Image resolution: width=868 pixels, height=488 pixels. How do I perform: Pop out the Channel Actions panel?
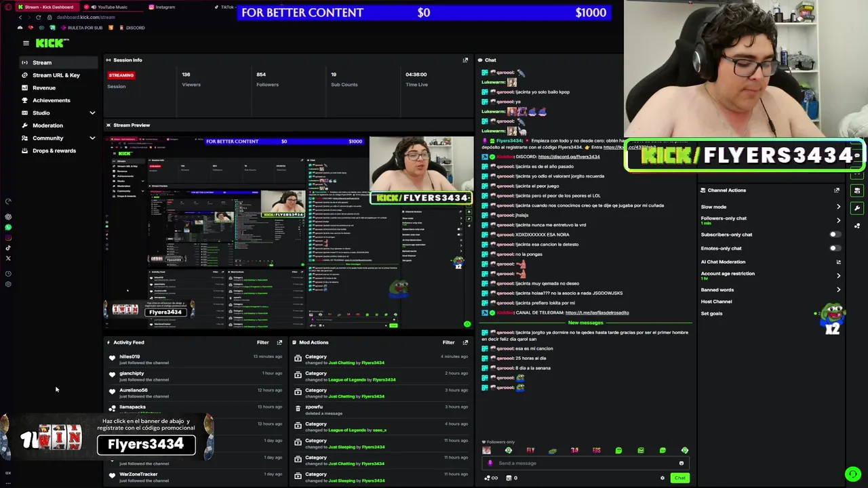pos(837,190)
